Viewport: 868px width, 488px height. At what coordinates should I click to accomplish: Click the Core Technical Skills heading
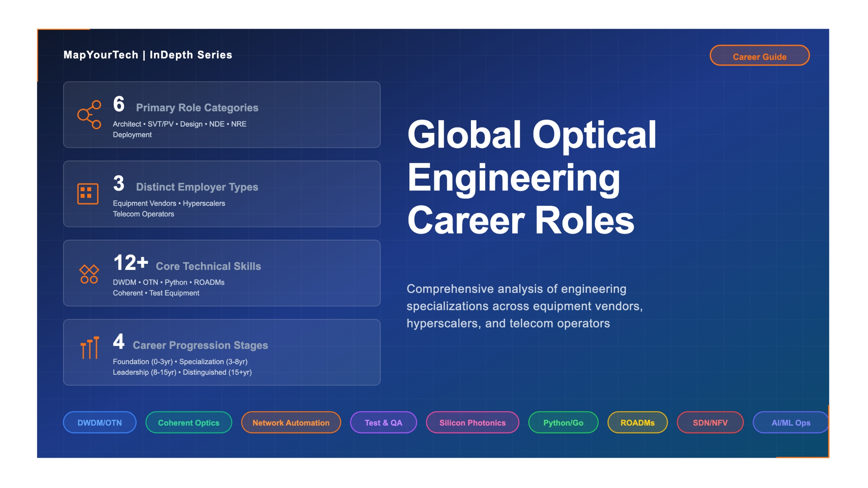(x=208, y=266)
